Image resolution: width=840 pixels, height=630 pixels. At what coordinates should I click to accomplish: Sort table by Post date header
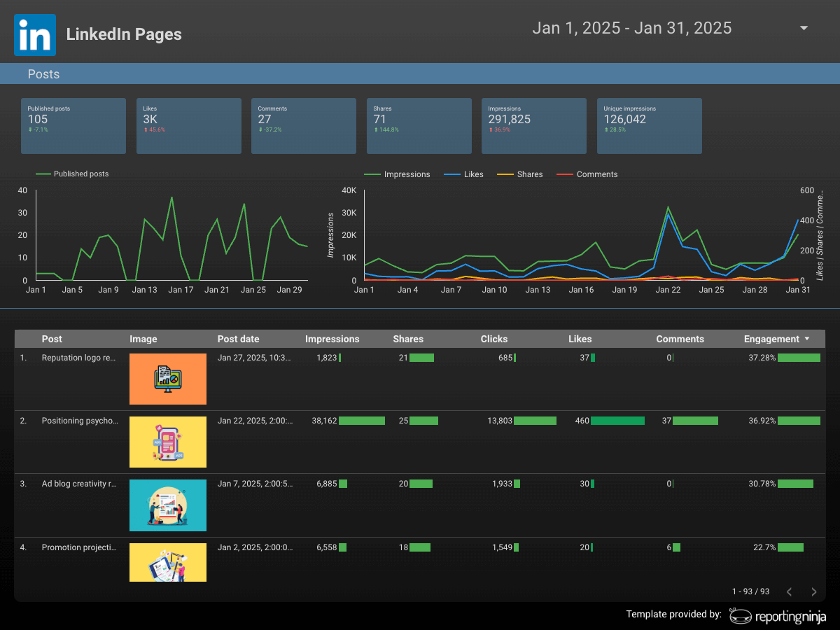[239, 339]
